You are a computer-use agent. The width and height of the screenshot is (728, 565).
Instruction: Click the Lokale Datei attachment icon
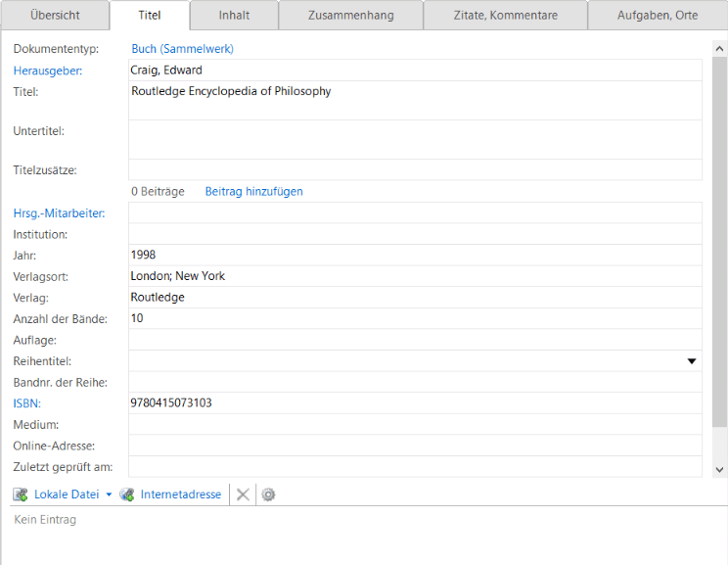[x=21, y=494]
